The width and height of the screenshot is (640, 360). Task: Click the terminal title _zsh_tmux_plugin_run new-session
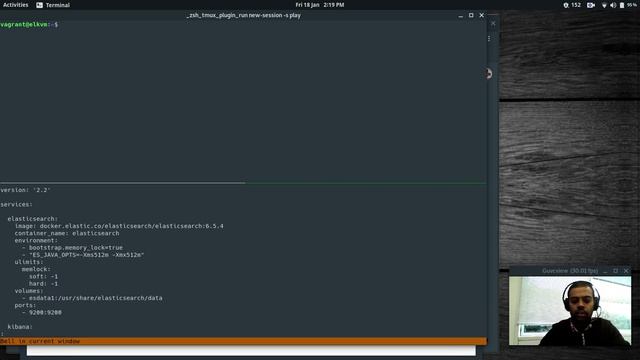pyautogui.click(x=243, y=15)
